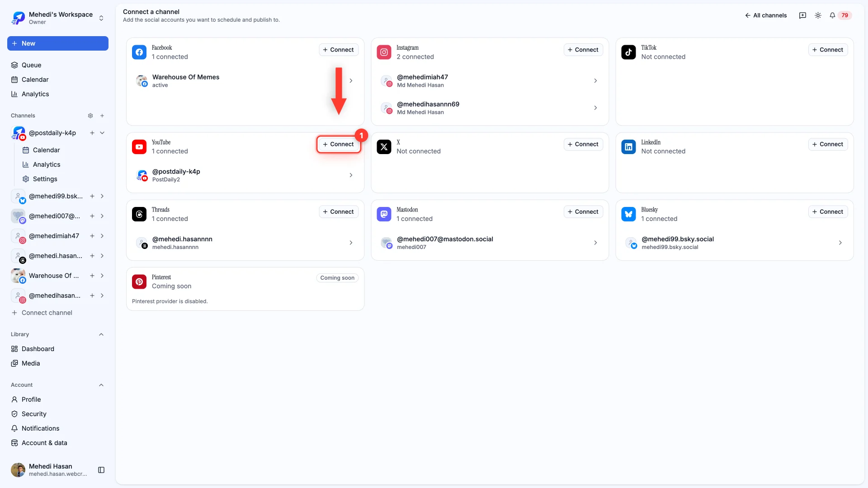Connect a YouTube channel
The height and width of the screenshot is (488, 868).
(339, 144)
